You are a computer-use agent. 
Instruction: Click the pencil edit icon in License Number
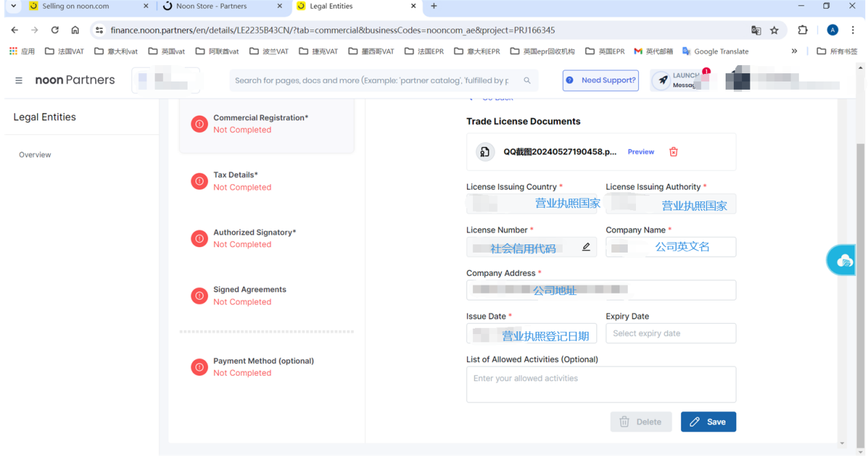pyautogui.click(x=586, y=247)
